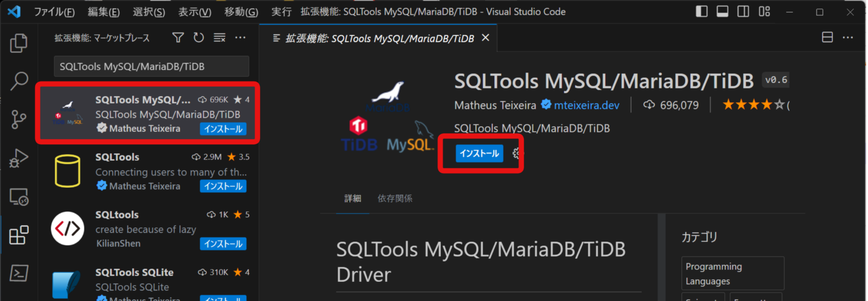The image size is (868, 301).
Task: Open Remote Explorer icon in activity bar
Action: pyautogui.click(x=19, y=197)
